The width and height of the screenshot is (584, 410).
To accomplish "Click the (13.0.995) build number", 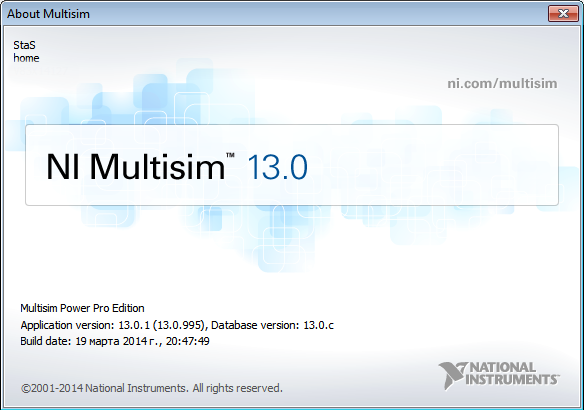I will point(180,325).
